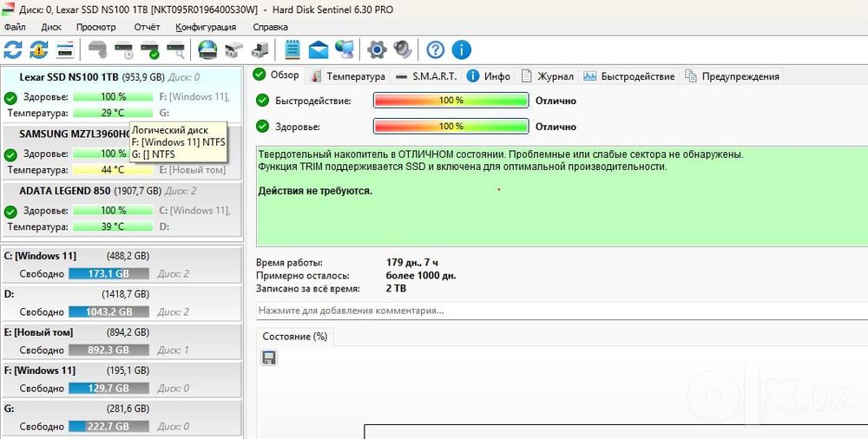Click the e-mail envelope icon

(319, 49)
